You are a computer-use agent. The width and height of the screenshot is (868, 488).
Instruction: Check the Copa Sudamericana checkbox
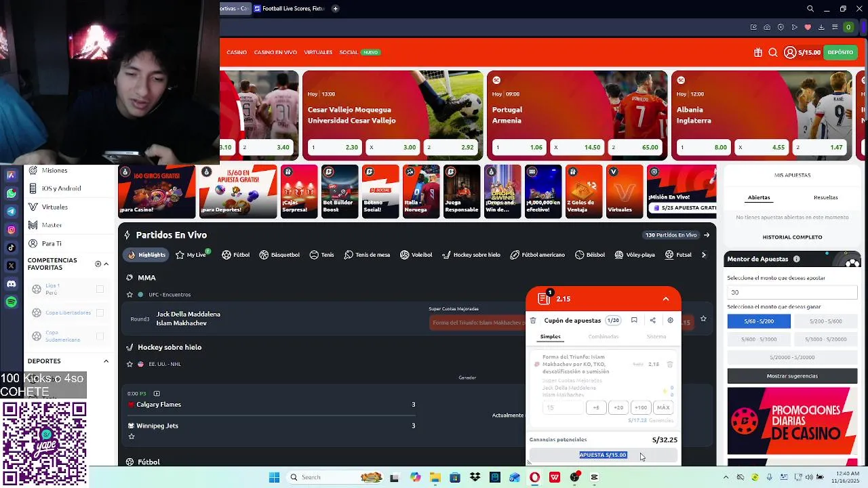point(100,336)
